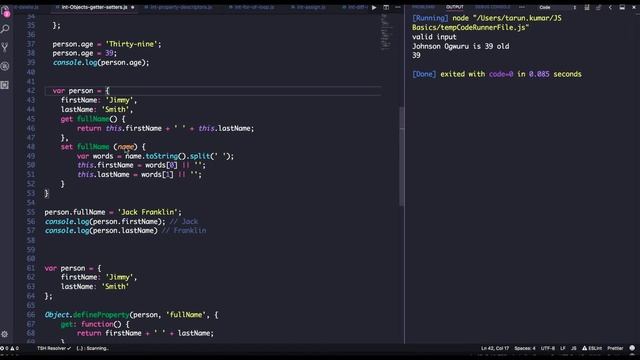640x360 pixels.
Task: Change language mode JS indicator
Action: point(573,348)
